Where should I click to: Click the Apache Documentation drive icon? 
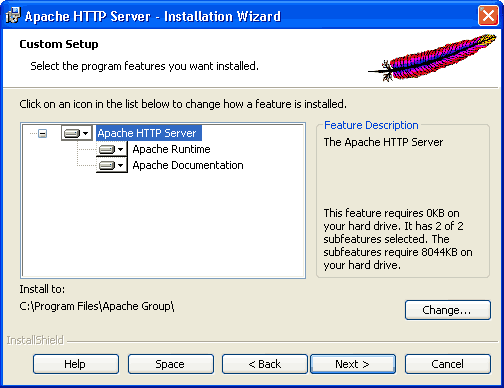tap(107, 165)
